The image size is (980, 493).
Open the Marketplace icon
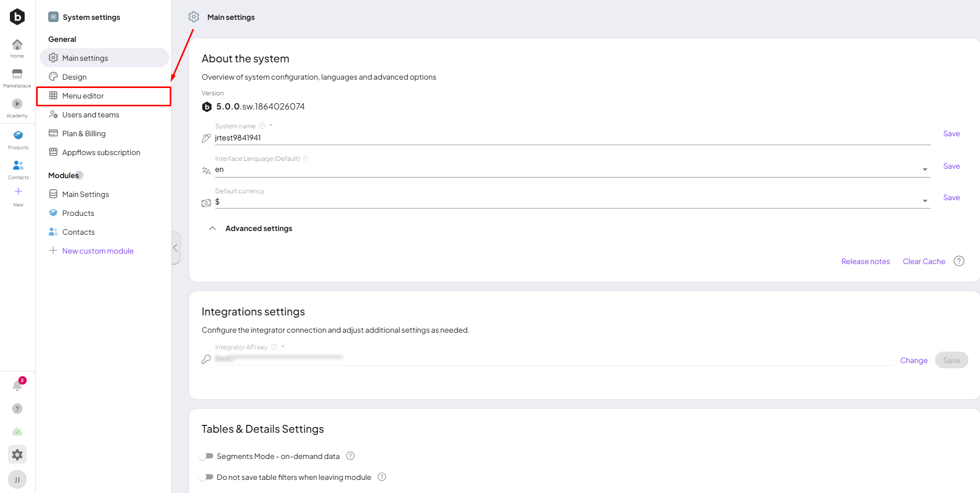(x=17, y=78)
